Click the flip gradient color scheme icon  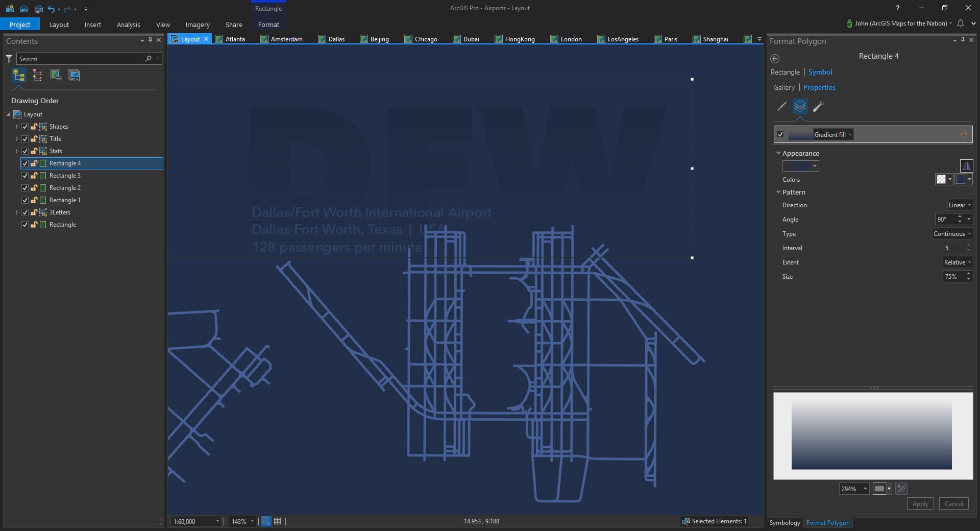[x=966, y=166]
